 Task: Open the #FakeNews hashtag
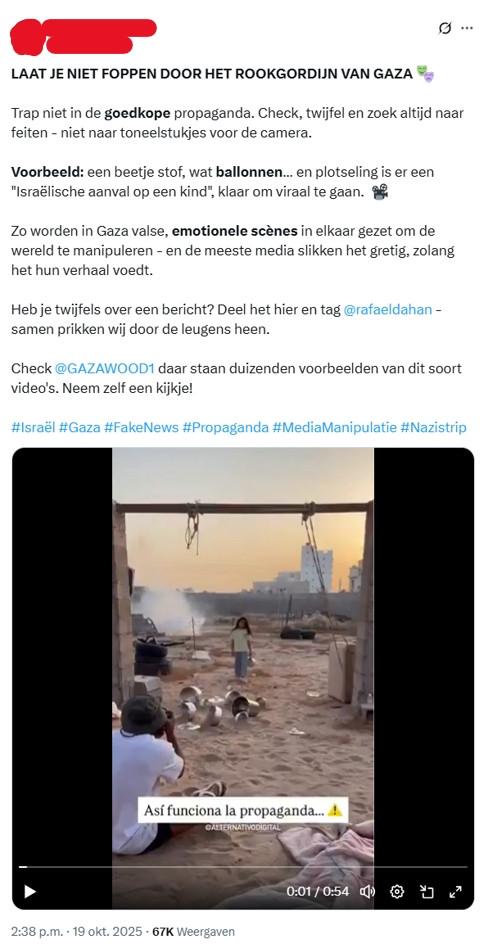[x=141, y=427]
